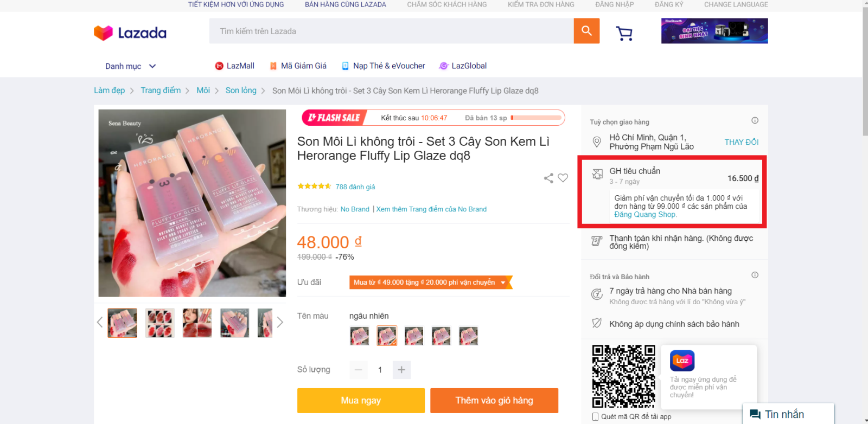Click the Lazada logo
The width and height of the screenshot is (868, 424).
[x=130, y=33]
